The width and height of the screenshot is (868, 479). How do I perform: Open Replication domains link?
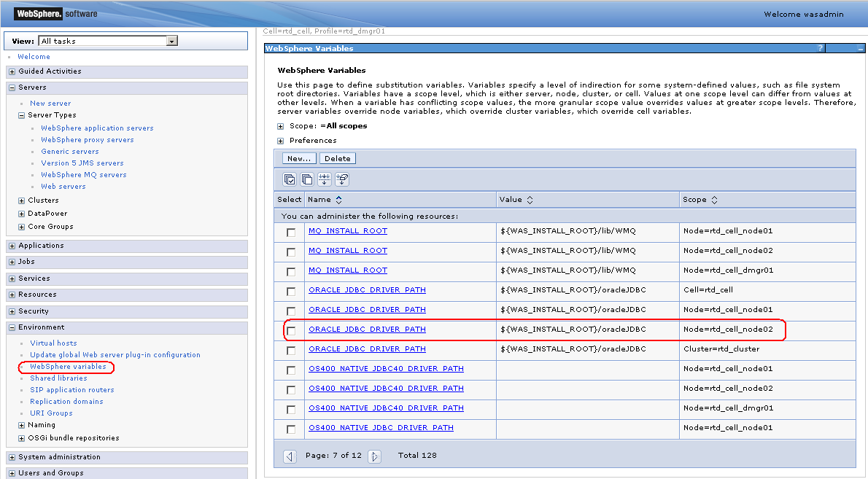click(66, 401)
